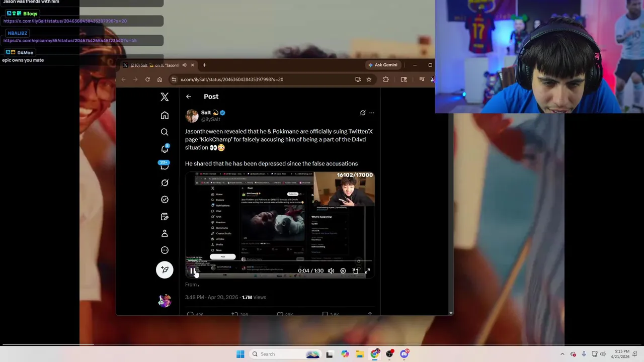Click the install app icon in address bar
The height and width of the screenshot is (362, 644).
pos(358,79)
